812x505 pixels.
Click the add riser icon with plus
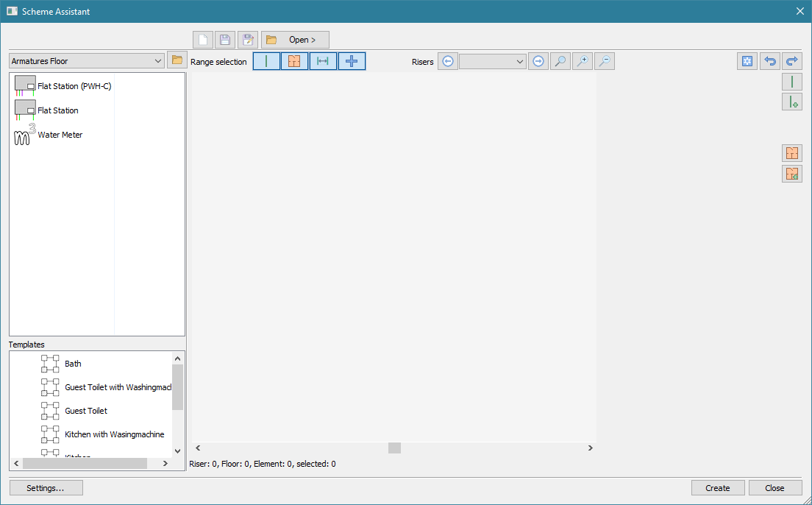[x=792, y=102]
